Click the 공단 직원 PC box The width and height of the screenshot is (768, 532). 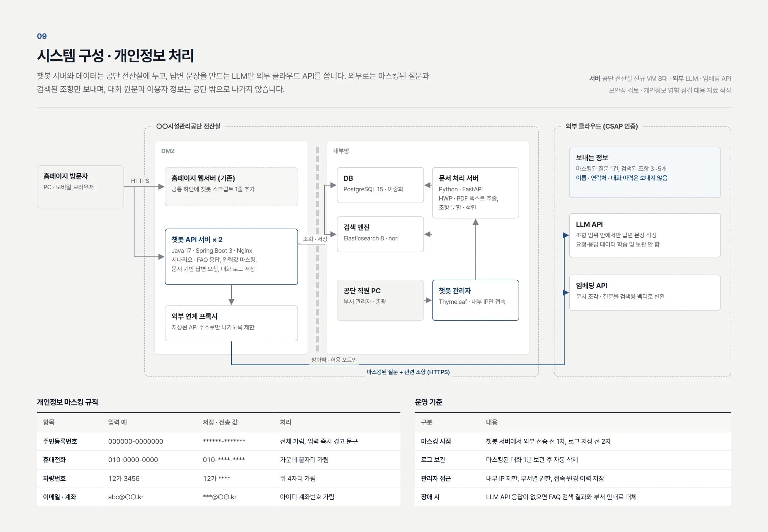[380, 300]
